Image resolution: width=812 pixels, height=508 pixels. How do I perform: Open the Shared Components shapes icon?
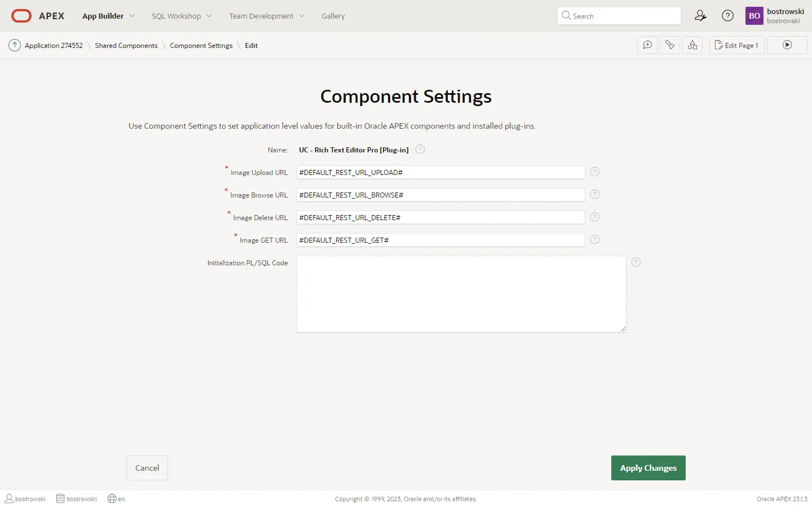coord(692,45)
